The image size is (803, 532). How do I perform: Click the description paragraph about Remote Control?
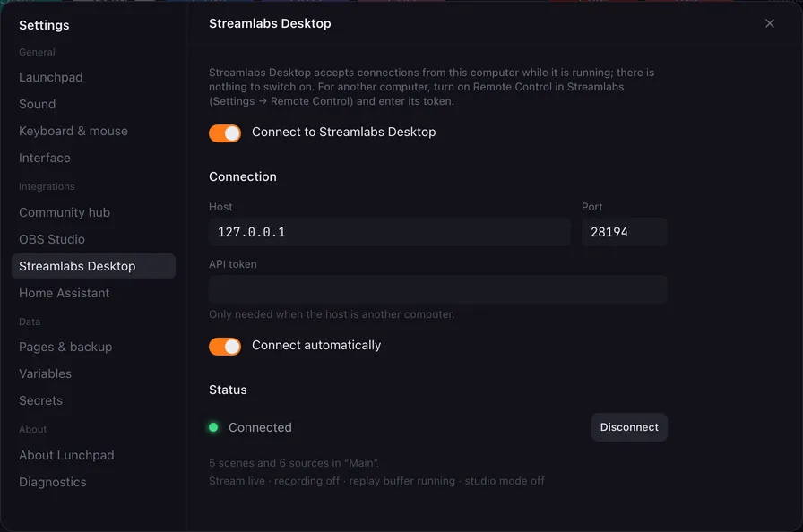(x=431, y=87)
